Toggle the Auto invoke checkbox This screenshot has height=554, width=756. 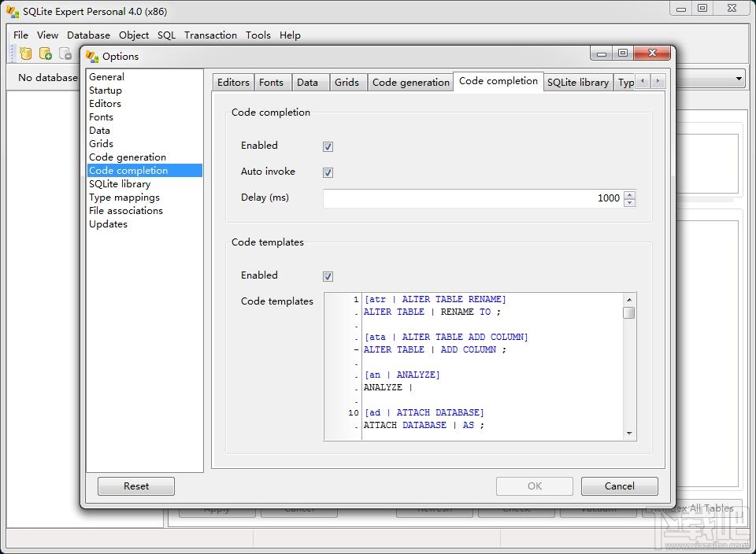pyautogui.click(x=328, y=172)
